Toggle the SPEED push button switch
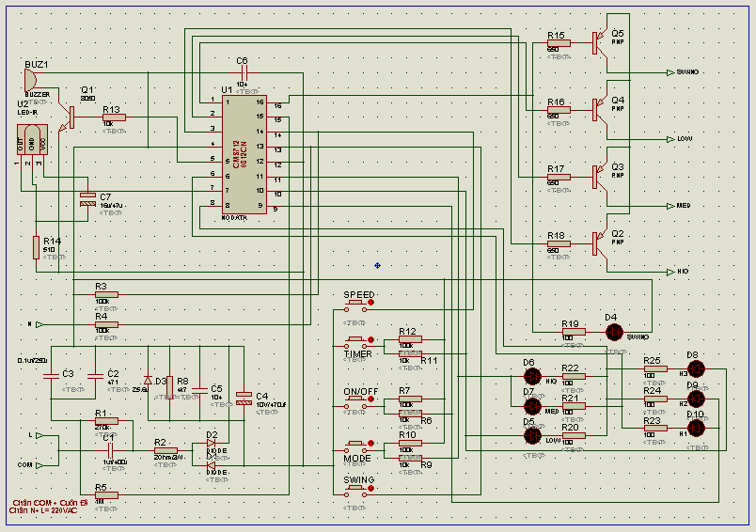The width and height of the screenshot is (756, 532). [358, 305]
